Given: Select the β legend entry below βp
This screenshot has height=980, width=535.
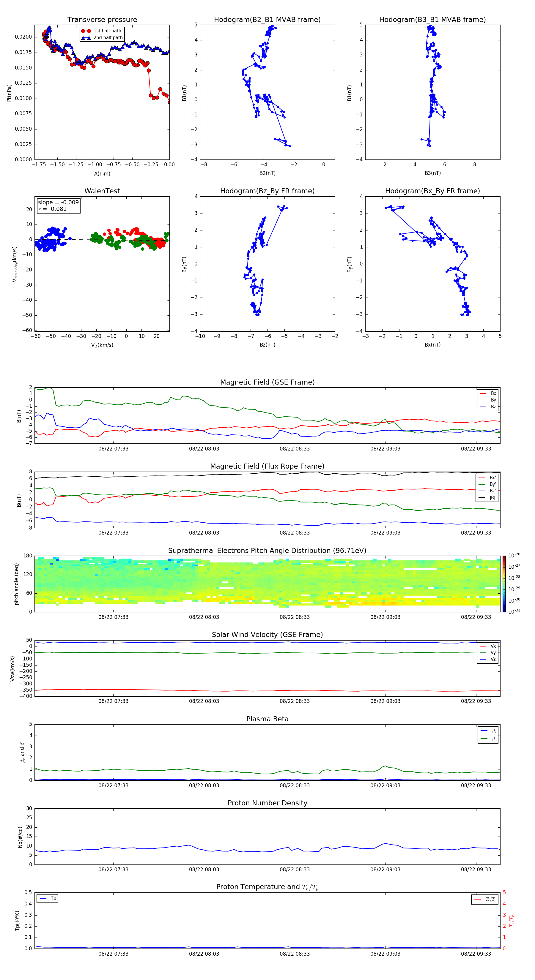Looking at the screenshot, I should 489,739.
